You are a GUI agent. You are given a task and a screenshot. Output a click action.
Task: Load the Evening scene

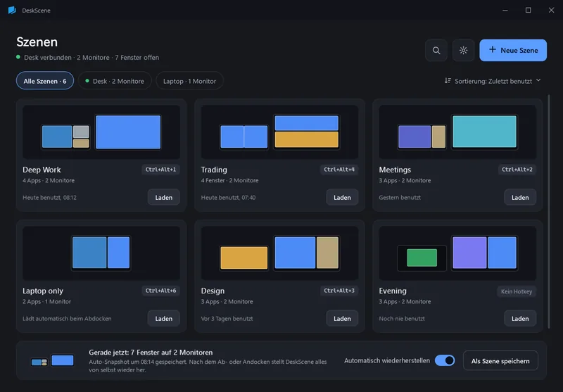coord(520,318)
